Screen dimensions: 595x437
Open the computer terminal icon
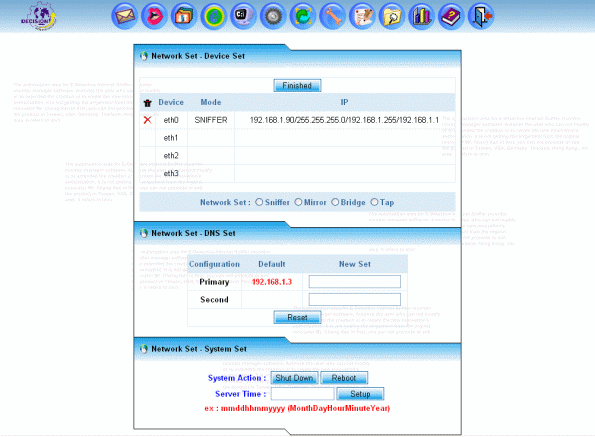(243, 16)
